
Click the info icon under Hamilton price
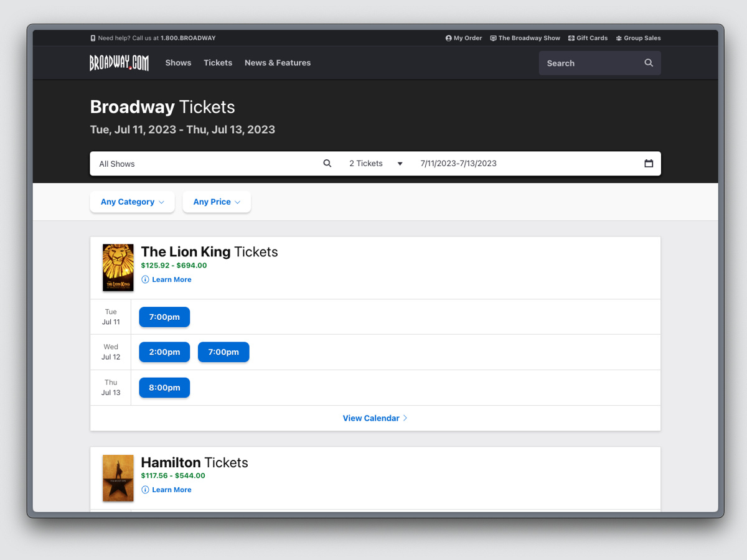[145, 490]
